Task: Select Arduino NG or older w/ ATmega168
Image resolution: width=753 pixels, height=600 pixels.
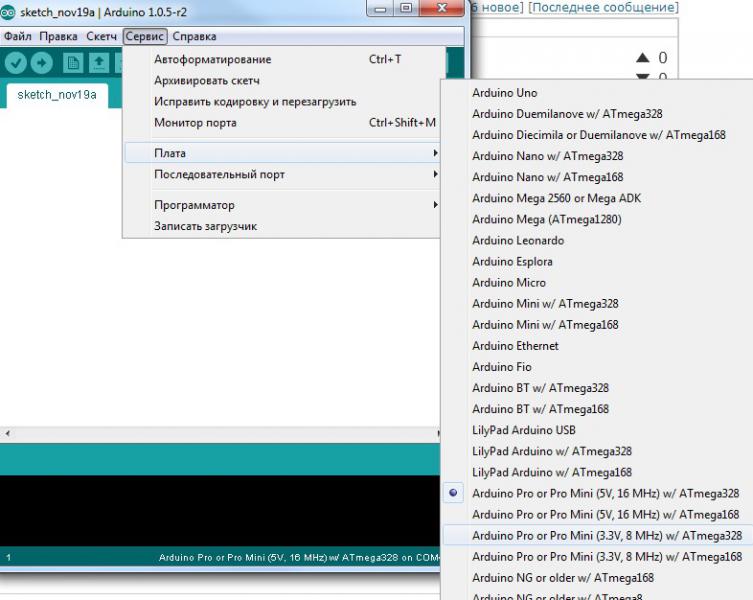Action: (x=597, y=578)
